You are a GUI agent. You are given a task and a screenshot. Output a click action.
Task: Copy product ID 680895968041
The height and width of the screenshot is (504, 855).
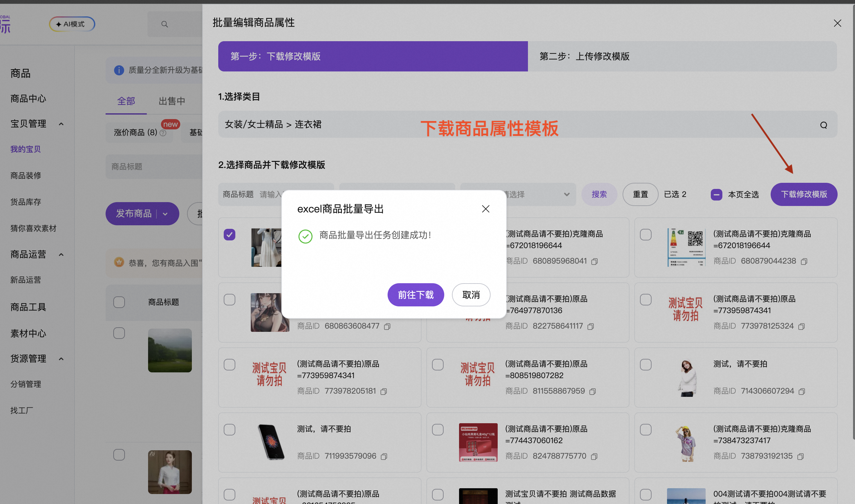[595, 261]
